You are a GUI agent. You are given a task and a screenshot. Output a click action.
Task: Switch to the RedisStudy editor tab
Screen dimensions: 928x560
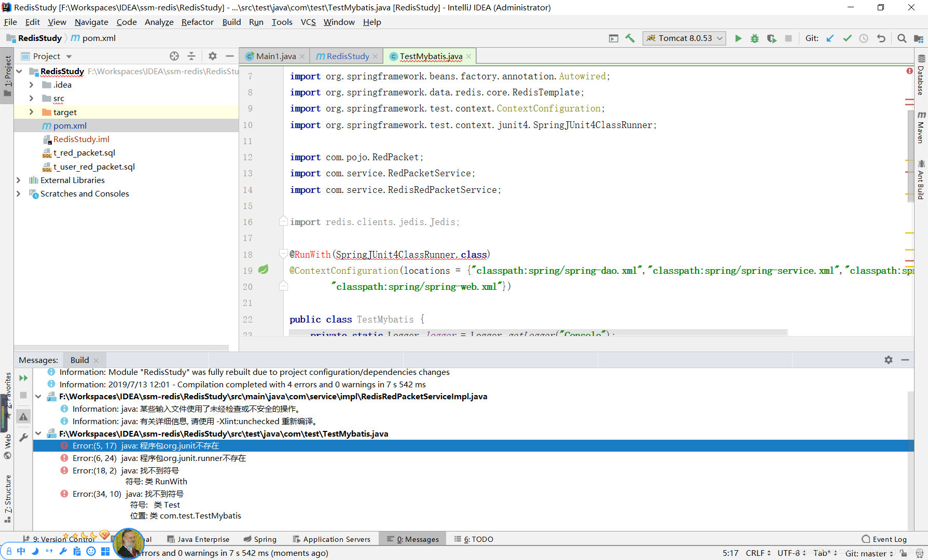[348, 56]
